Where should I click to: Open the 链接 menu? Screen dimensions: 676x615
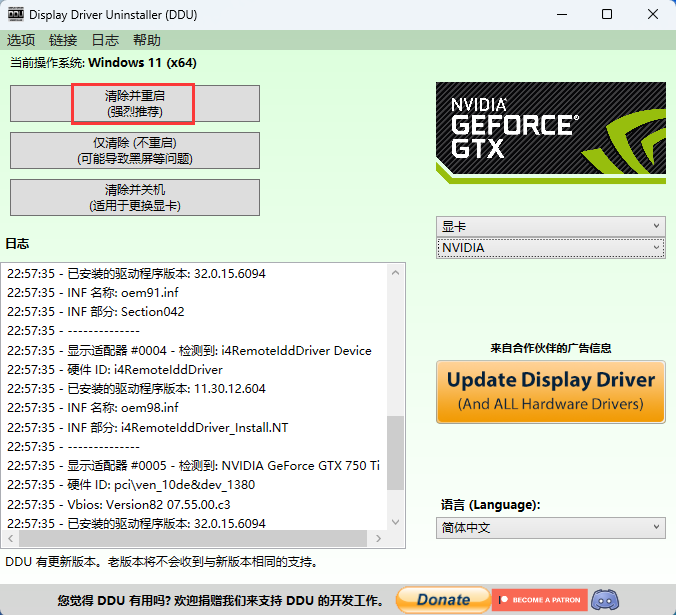[x=63, y=40]
